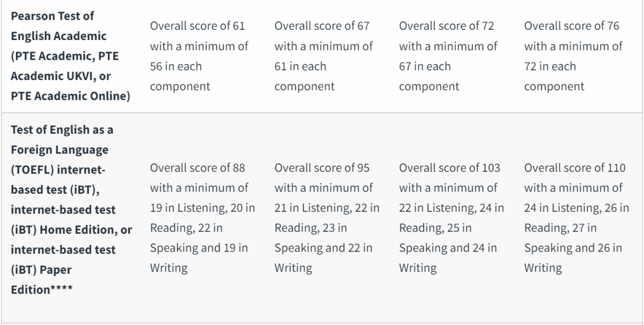644x325 pixels.
Task: Select the TOEFL overall score of 103 text
Action: [x=450, y=168]
